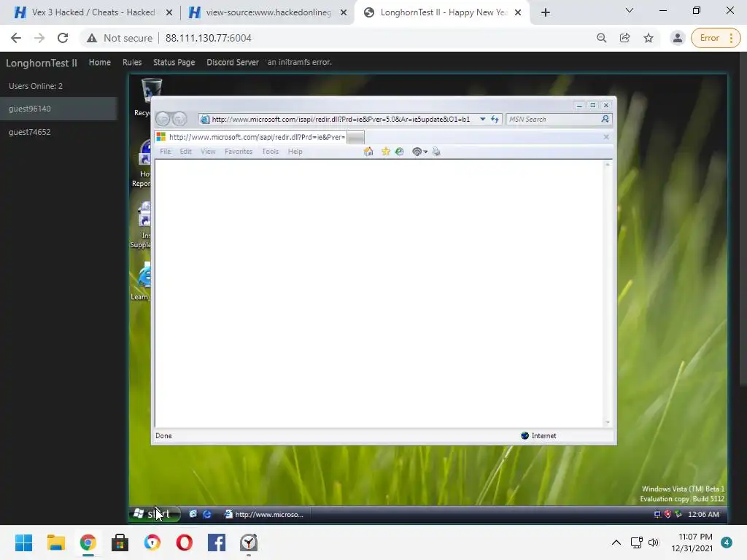Open the IE File menu

[166, 152]
